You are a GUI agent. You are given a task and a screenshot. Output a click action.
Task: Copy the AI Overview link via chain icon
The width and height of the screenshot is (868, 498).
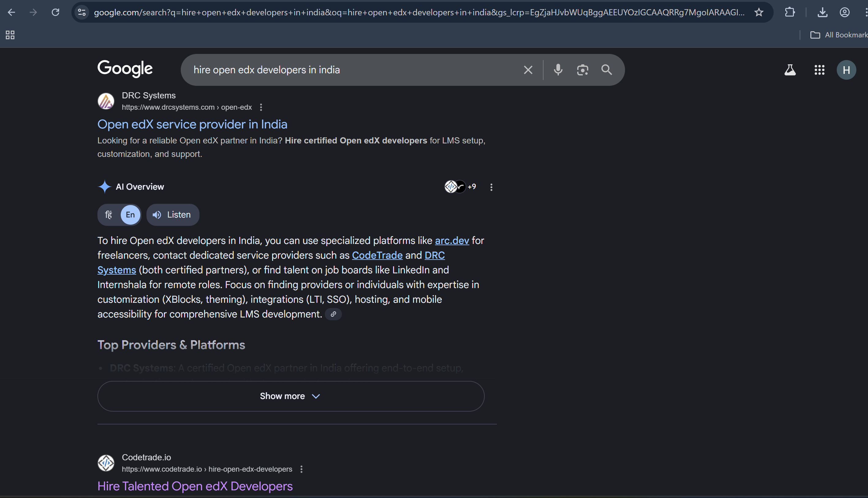333,314
